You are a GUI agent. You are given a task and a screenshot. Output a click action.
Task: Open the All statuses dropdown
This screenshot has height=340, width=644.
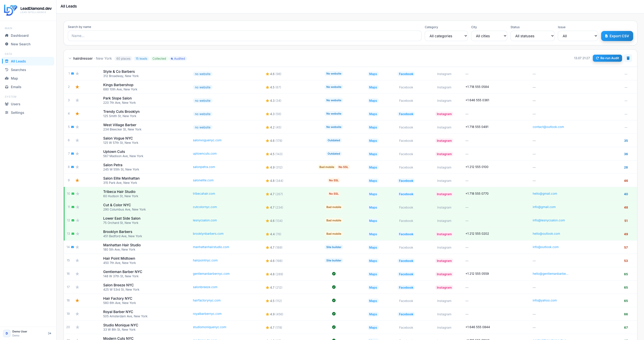click(532, 36)
